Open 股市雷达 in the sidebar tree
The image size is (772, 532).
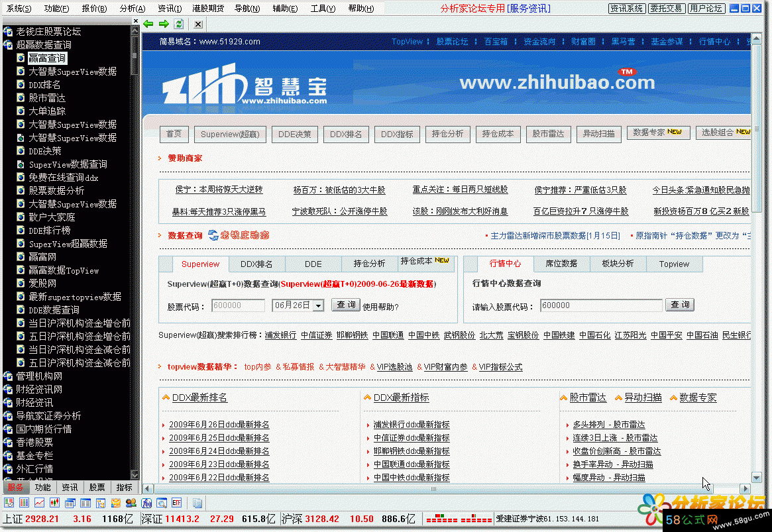point(47,99)
